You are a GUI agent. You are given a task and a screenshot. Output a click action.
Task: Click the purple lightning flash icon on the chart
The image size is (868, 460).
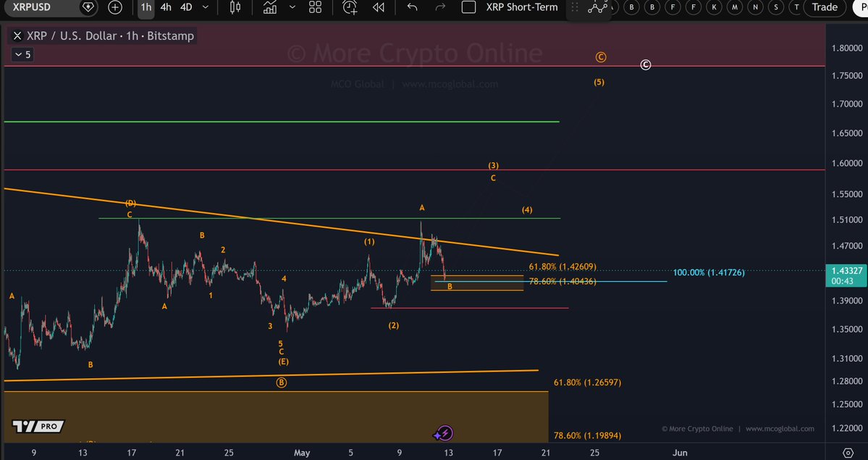coord(445,433)
